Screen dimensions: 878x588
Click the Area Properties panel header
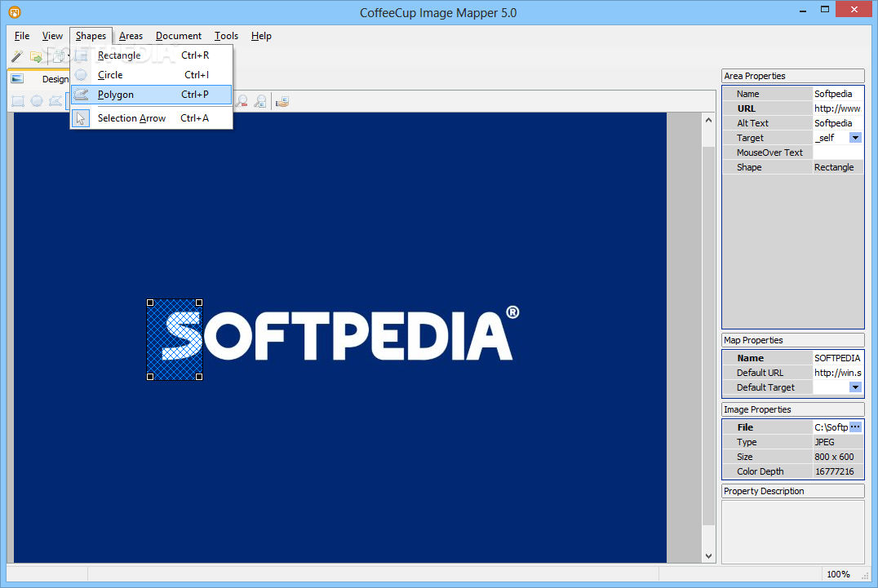[793, 76]
